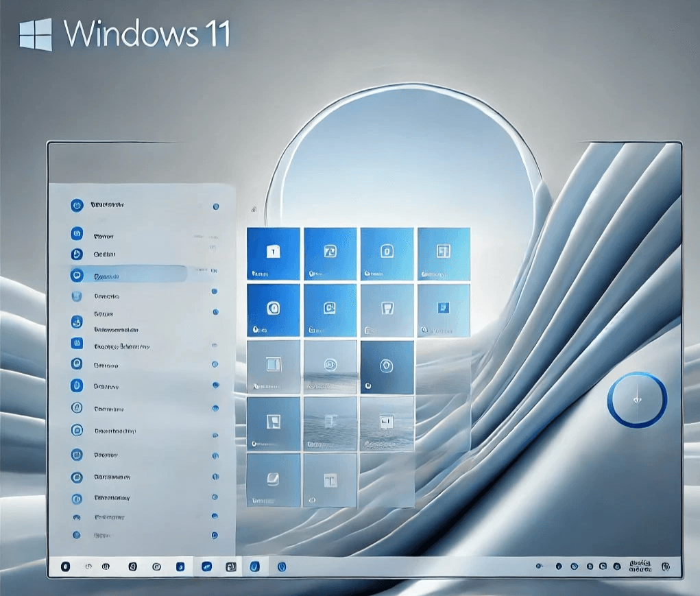Click the solid blue square icon in the taskbar

coord(180,567)
